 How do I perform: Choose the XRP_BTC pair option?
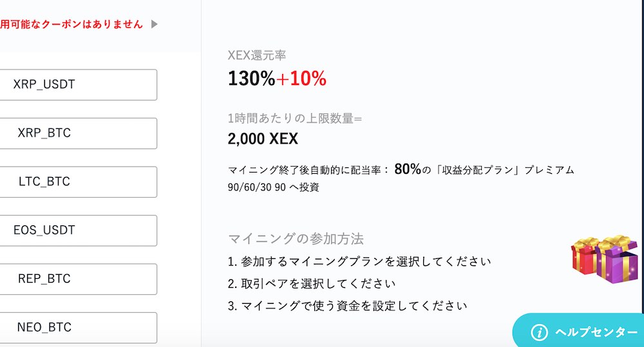point(78,133)
